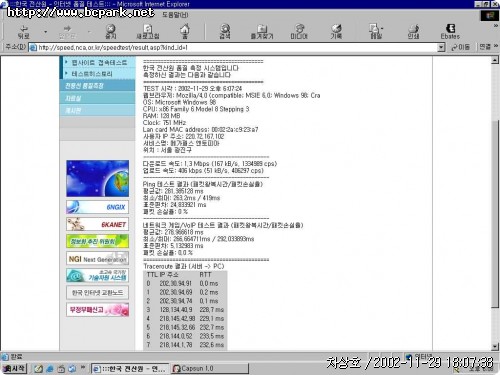
Task: Refresh the page with 새로고침 button
Action: coord(148,32)
